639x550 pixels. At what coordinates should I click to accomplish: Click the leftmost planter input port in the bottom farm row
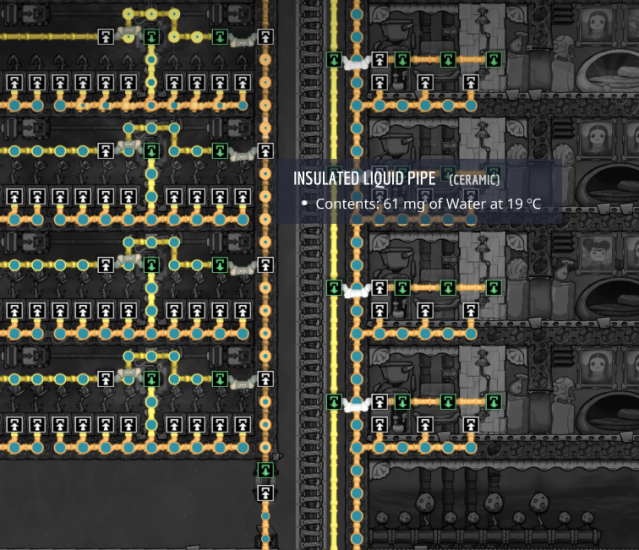[14, 425]
